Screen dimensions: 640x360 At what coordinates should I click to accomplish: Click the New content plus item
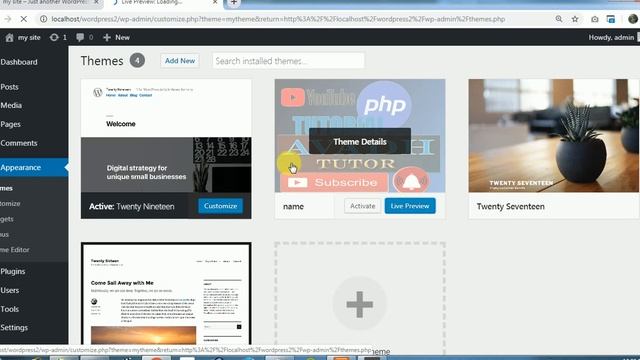click(x=116, y=38)
